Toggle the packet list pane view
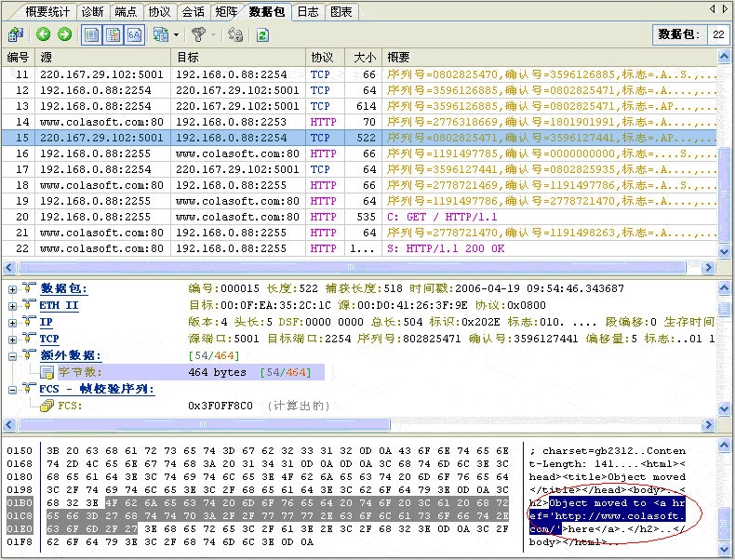This screenshot has width=735, height=560. tap(91, 34)
